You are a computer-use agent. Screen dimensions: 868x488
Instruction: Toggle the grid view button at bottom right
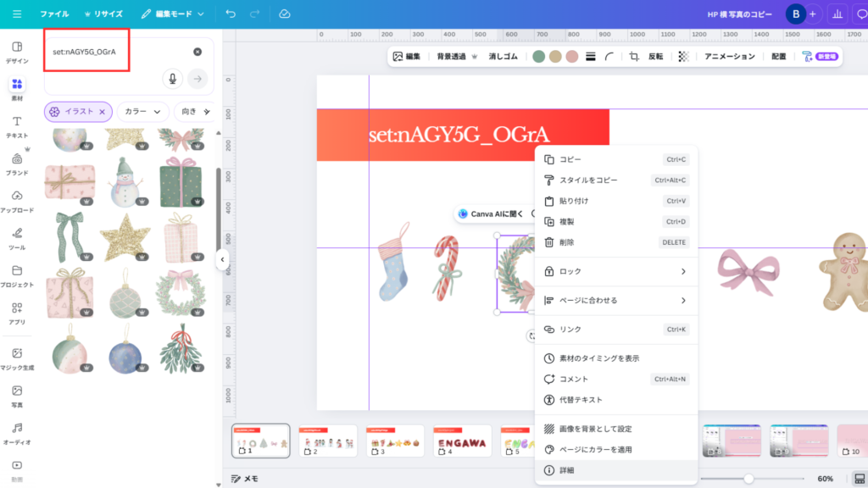tap(859, 479)
